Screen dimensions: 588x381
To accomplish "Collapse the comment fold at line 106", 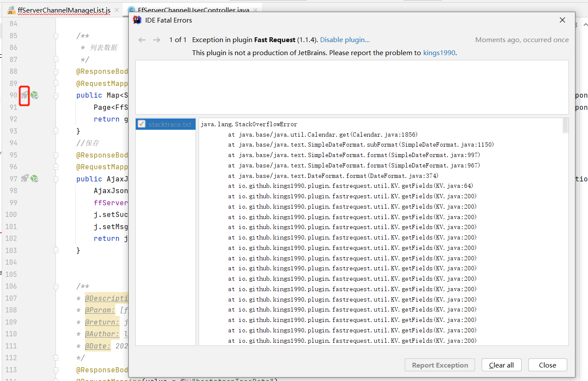I will pos(56,286).
